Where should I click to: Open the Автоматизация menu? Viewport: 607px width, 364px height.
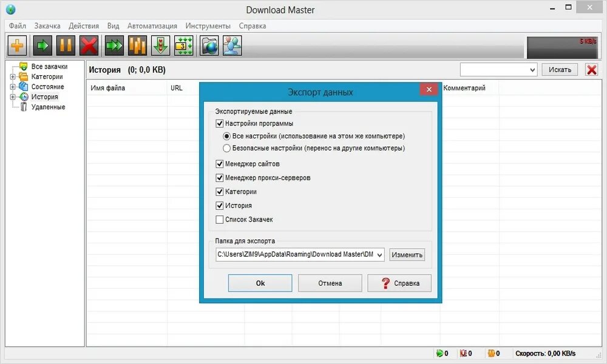click(x=152, y=26)
